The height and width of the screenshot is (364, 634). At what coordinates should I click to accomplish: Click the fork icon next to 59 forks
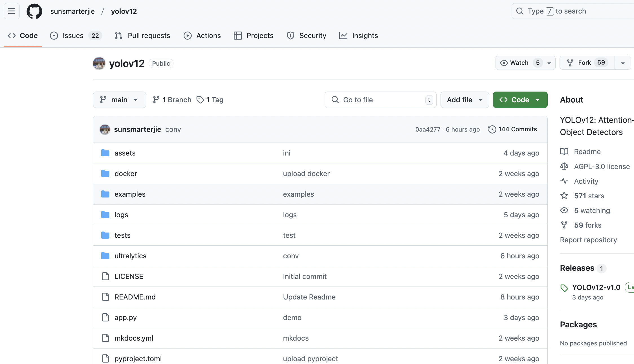pos(564,225)
